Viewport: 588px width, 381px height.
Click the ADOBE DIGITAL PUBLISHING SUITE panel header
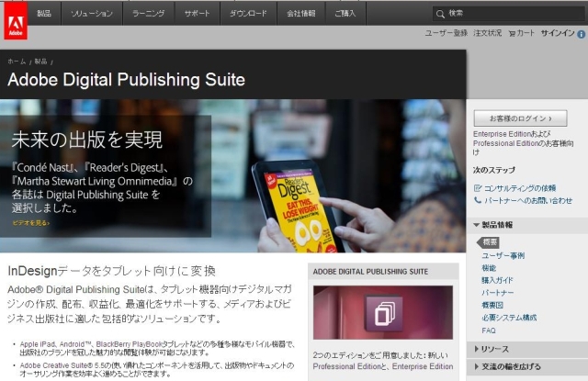pos(383,272)
